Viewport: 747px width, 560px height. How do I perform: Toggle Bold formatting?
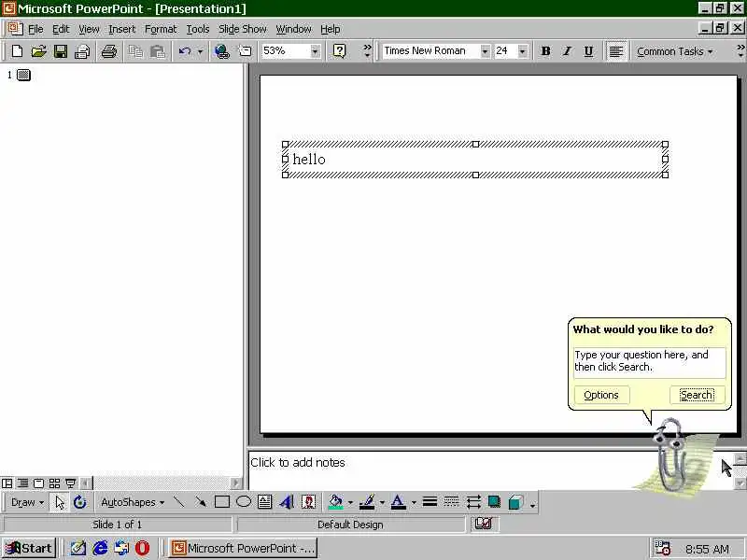point(546,51)
